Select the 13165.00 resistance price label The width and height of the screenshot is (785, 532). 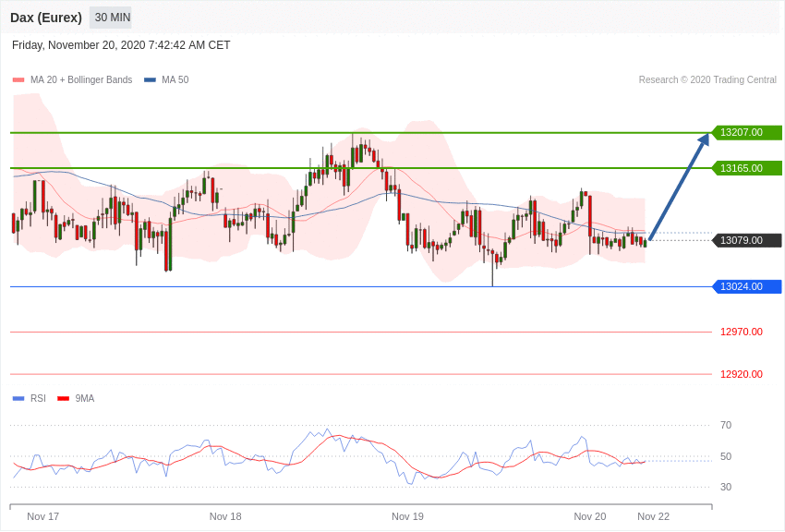(x=746, y=168)
